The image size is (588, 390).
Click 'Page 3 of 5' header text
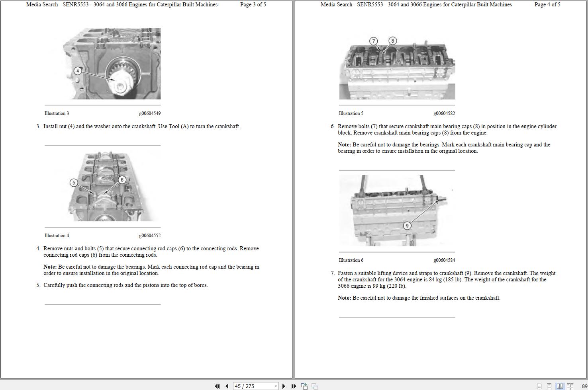(x=253, y=5)
